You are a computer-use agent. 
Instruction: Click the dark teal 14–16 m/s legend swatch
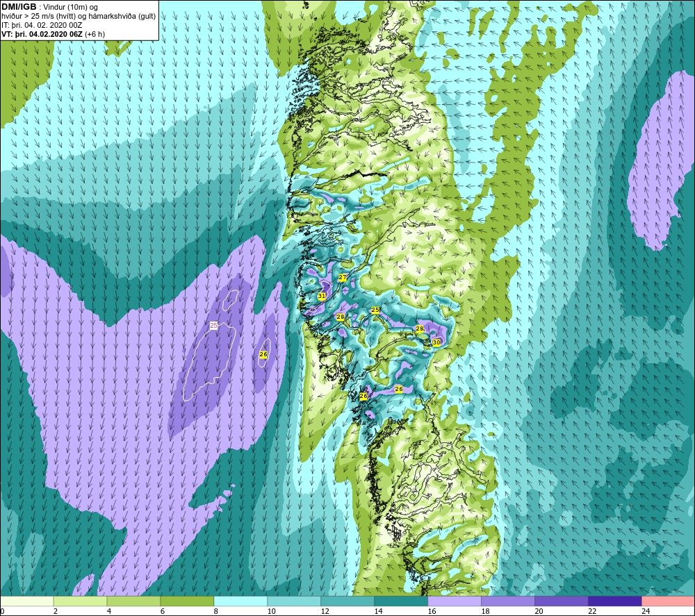tap(401, 601)
